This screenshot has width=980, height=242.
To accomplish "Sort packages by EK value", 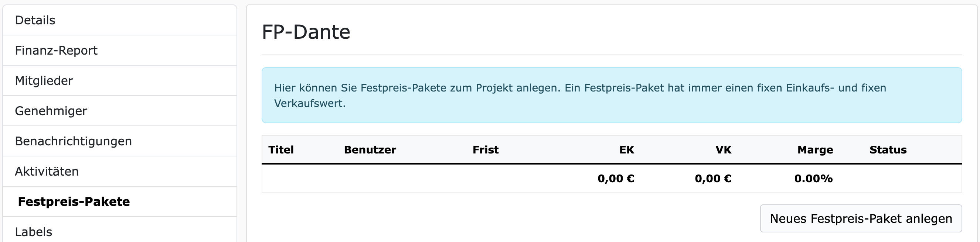I will tap(626, 150).
